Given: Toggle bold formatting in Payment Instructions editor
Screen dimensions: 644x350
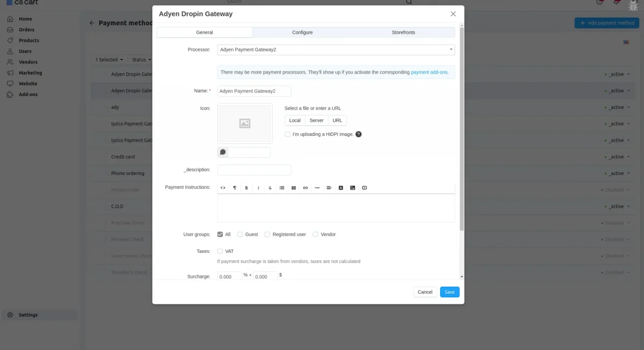Looking at the screenshot, I should pos(246,187).
